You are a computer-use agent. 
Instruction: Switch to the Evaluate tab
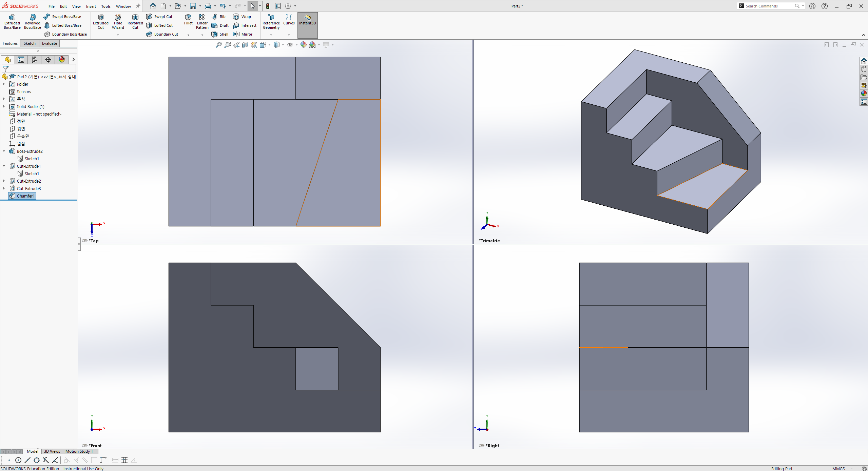(50, 43)
